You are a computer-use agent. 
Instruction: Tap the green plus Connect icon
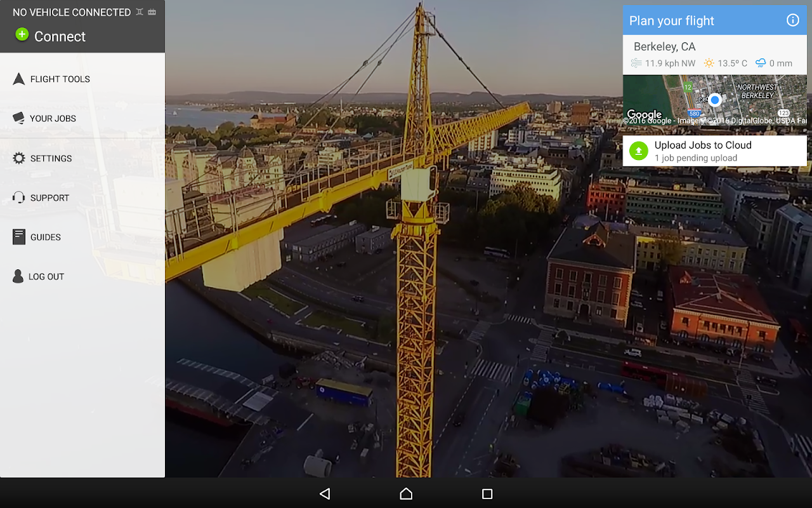pyautogui.click(x=22, y=35)
